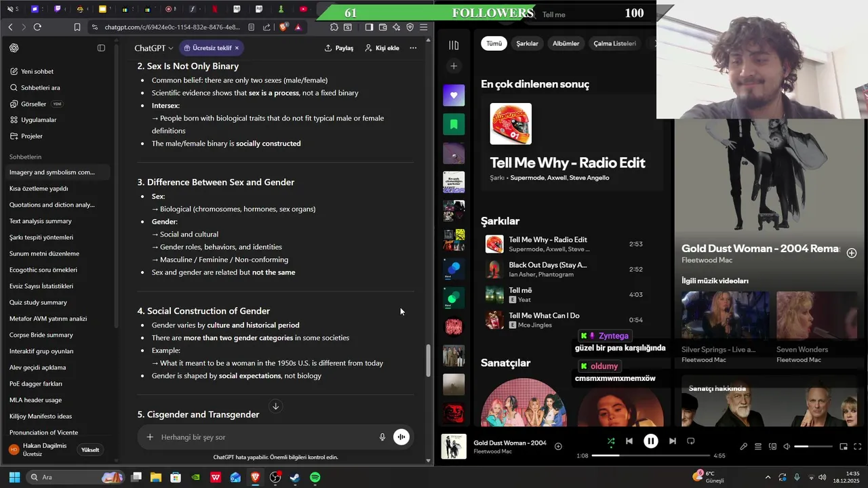Toggle Brave sidebar panel icon
This screenshot has width=868, height=488.
[369, 27]
